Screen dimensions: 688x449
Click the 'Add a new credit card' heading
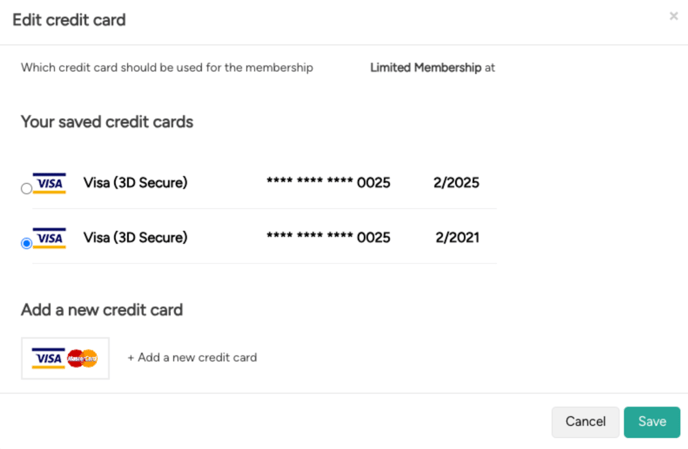102,310
